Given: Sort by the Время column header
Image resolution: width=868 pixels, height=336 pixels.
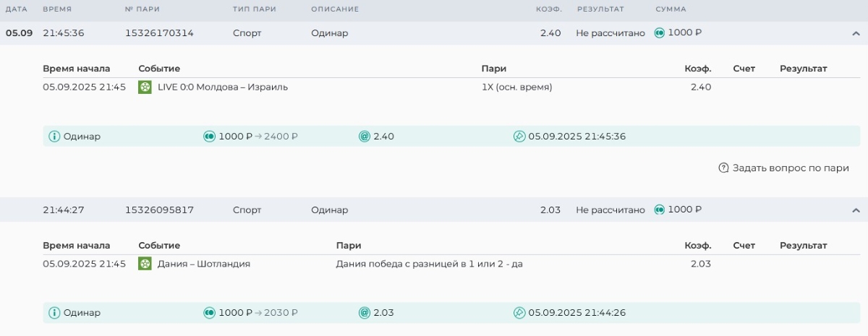Looking at the screenshot, I should point(57,9).
